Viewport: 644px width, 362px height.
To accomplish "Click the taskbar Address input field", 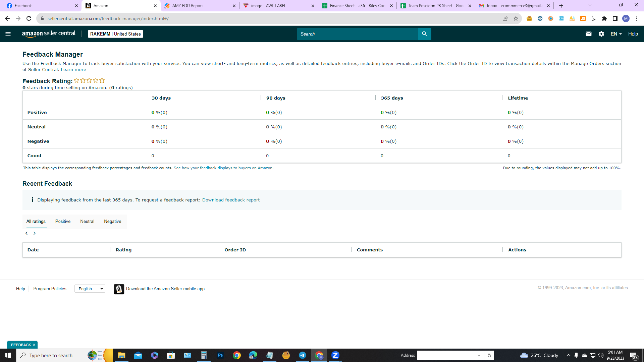I will 446,355.
